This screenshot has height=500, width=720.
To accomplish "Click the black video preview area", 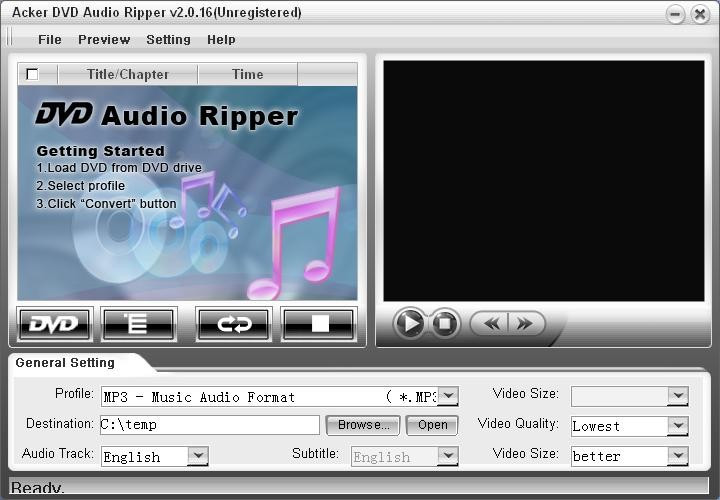I will coord(544,181).
